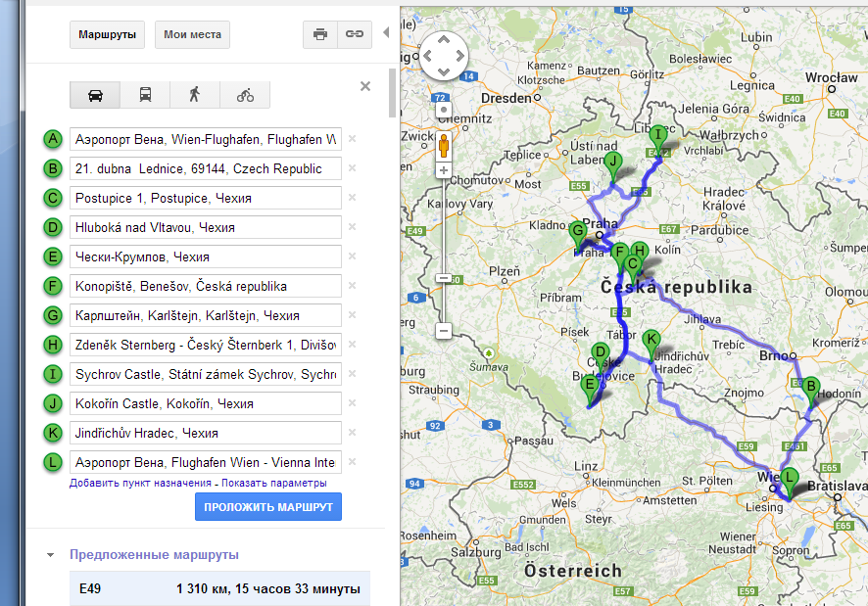This screenshot has height=606, width=868.
Task: Click the print icon button
Action: click(x=319, y=34)
